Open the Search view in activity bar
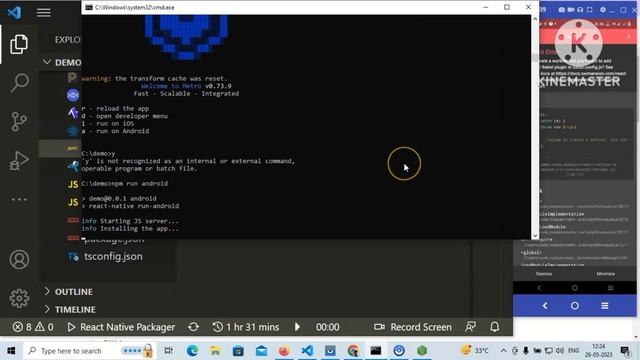Viewport: 640px width, 360px height. coord(19,83)
